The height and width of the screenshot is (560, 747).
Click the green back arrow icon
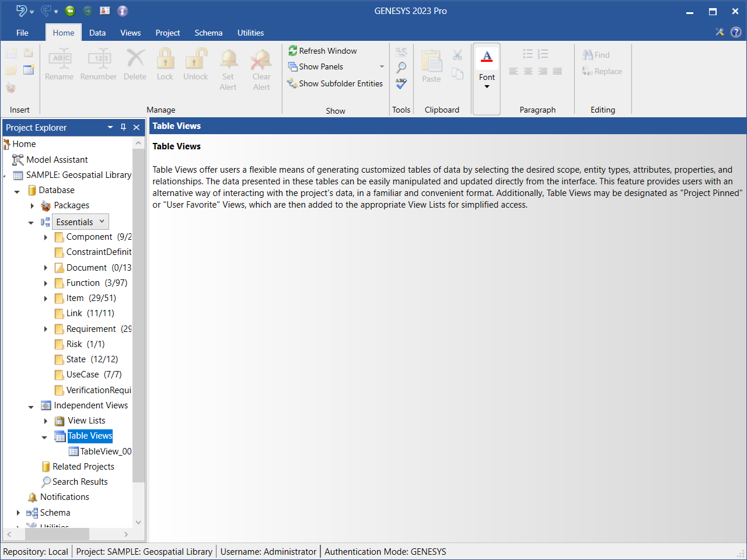point(70,10)
